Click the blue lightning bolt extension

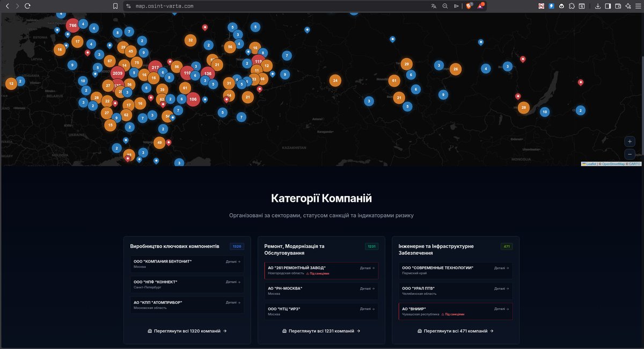click(x=551, y=6)
